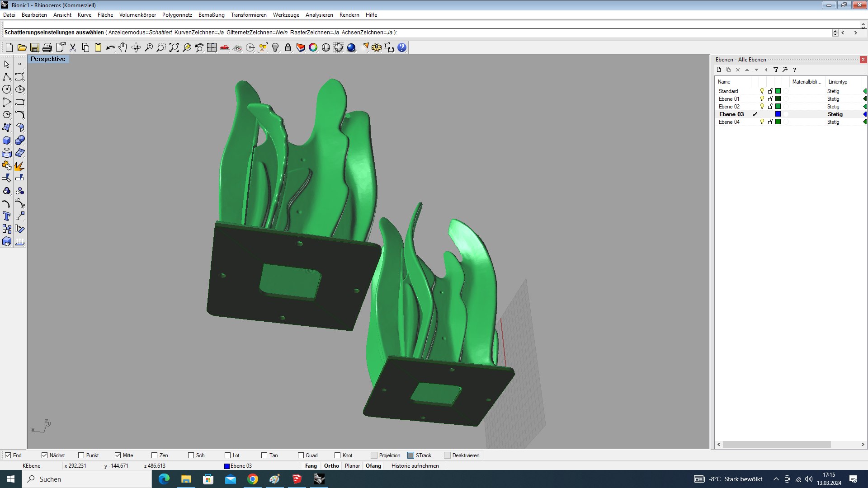Screen dimensions: 868x488
Task: Toggle Planar mode in status bar
Action: tap(352, 466)
